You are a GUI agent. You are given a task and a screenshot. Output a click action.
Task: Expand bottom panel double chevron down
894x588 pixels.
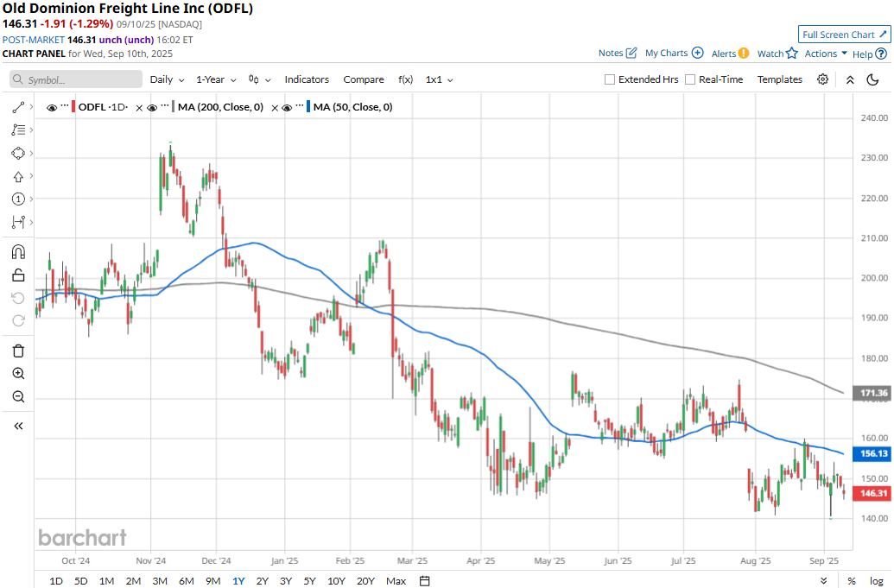pos(824,580)
